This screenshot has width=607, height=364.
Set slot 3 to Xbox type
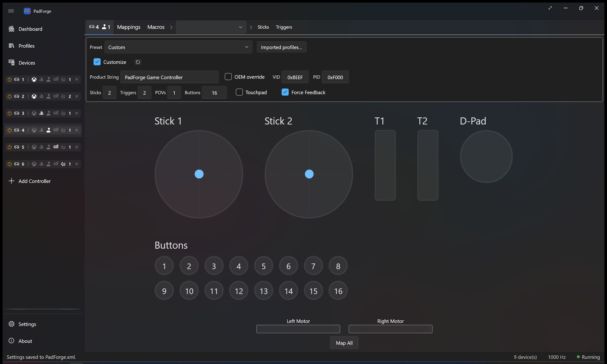(x=34, y=113)
